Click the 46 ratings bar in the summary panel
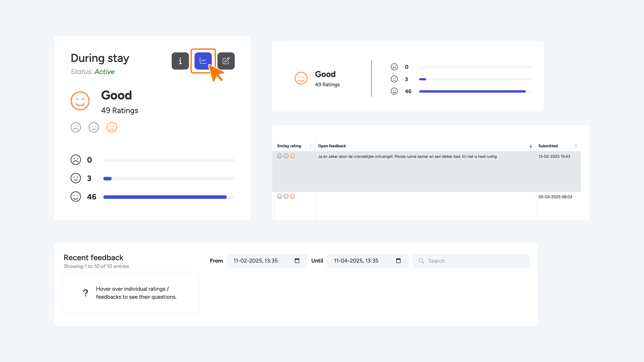 pos(476,91)
